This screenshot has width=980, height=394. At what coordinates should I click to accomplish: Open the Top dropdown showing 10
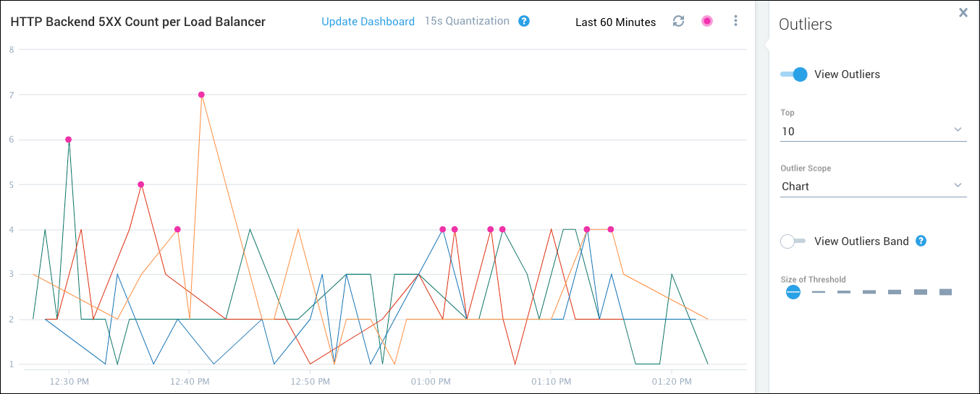873,131
